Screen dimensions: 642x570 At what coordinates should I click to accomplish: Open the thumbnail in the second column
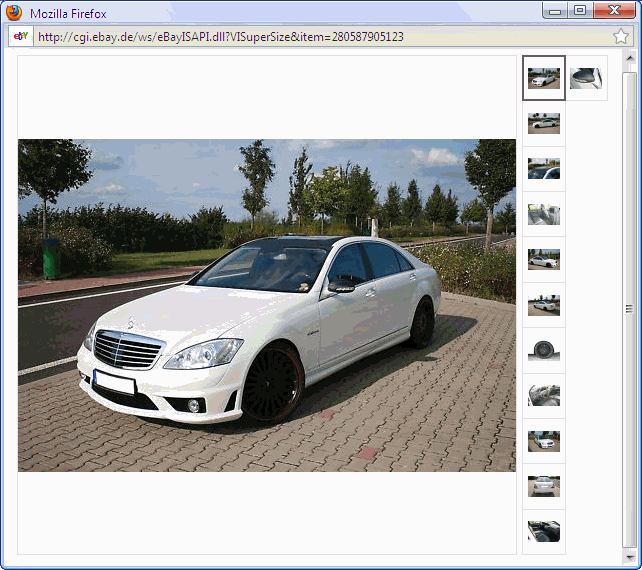tap(586, 78)
